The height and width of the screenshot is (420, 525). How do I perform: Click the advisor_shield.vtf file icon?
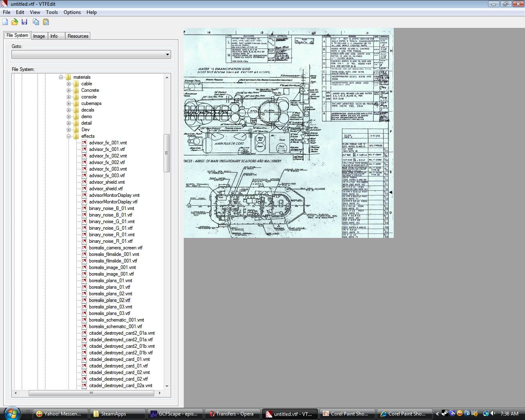pos(84,189)
